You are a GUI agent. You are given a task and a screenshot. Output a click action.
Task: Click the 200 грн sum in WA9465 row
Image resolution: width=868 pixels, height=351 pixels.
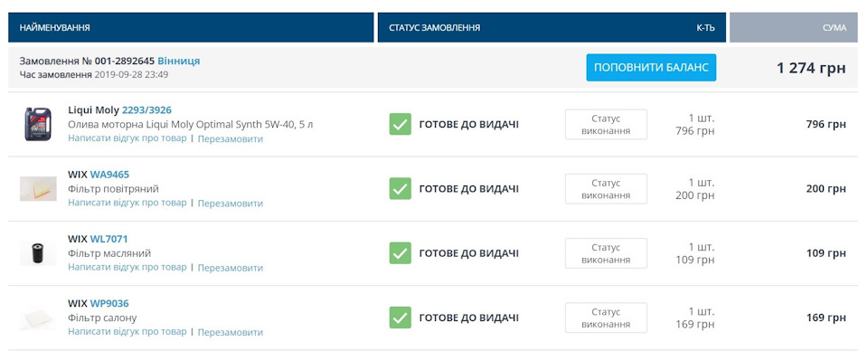click(826, 189)
